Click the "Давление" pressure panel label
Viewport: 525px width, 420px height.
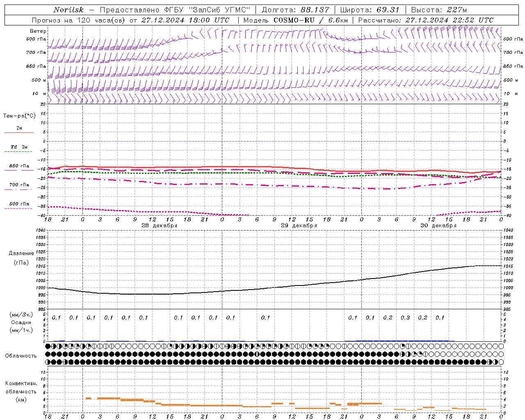coord(21,253)
